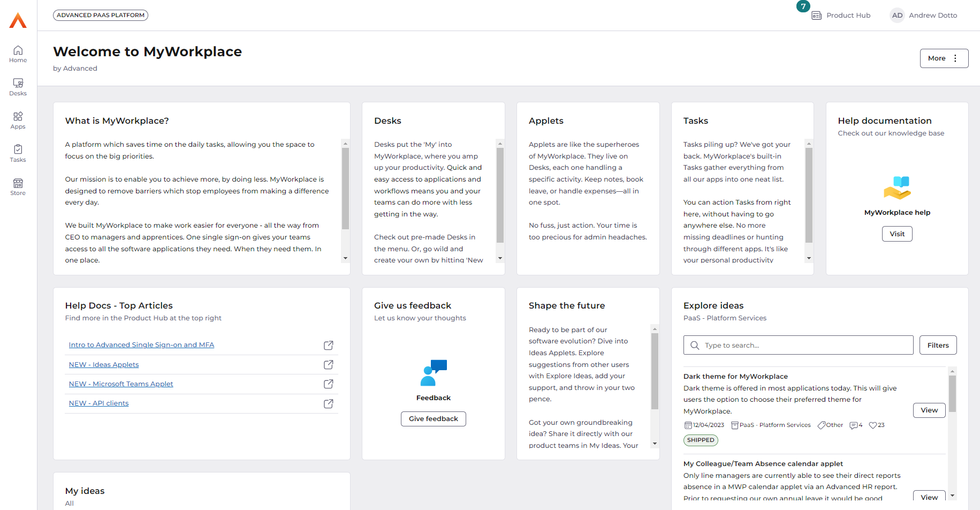Viewport: 980px width, 510px height.
Task: Click the search magnifier icon in Explore ideas
Action: 695,346
